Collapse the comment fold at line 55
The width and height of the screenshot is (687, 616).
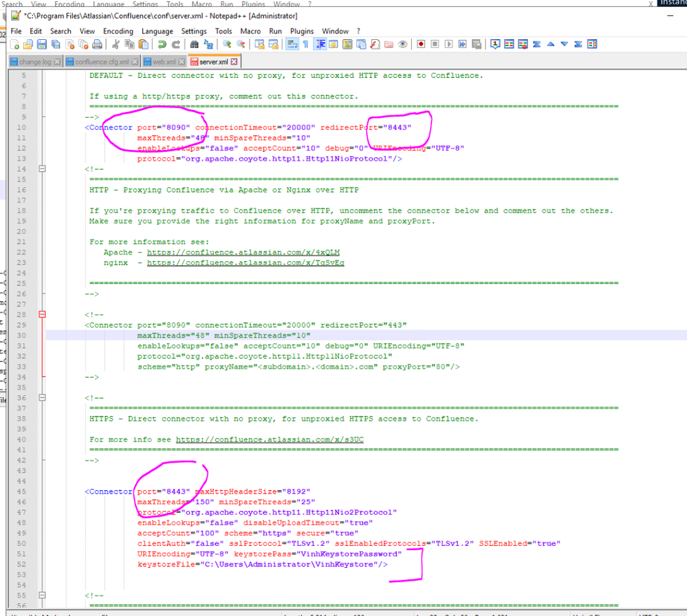click(x=42, y=595)
